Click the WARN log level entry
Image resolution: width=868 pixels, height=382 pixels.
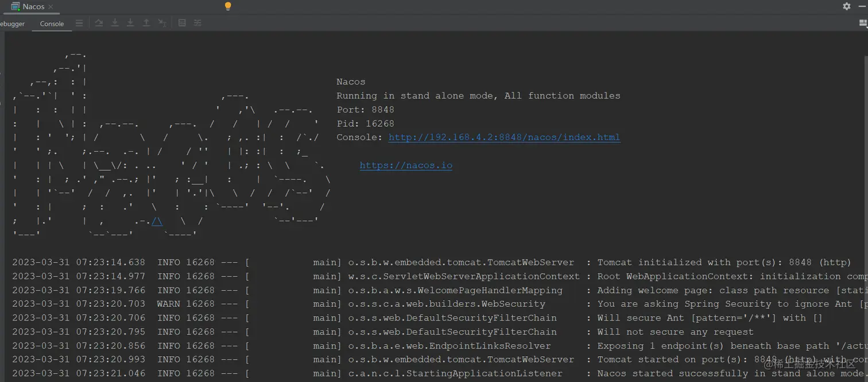click(168, 304)
